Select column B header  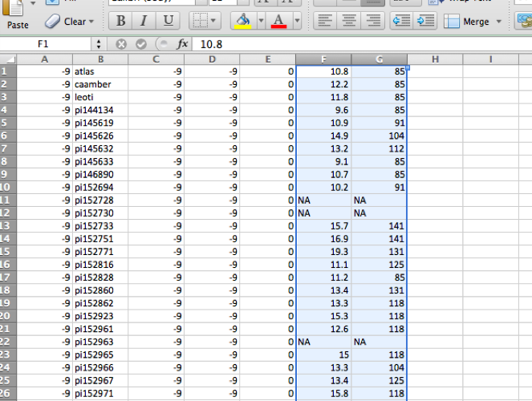(100, 59)
